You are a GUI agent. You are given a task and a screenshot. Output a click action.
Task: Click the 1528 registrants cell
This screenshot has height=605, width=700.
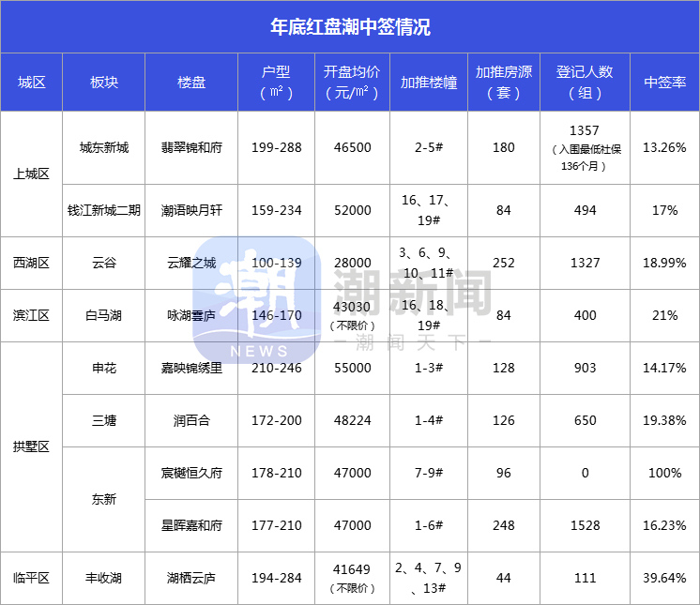(585, 525)
